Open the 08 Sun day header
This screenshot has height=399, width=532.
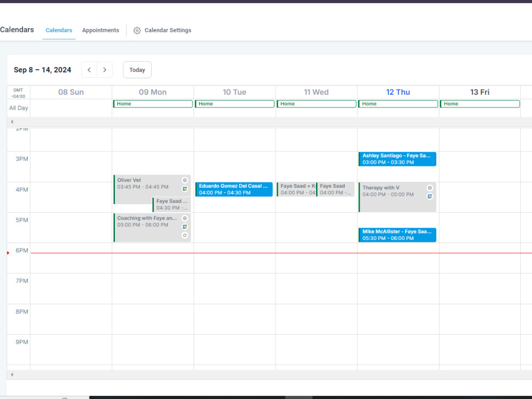click(x=71, y=92)
